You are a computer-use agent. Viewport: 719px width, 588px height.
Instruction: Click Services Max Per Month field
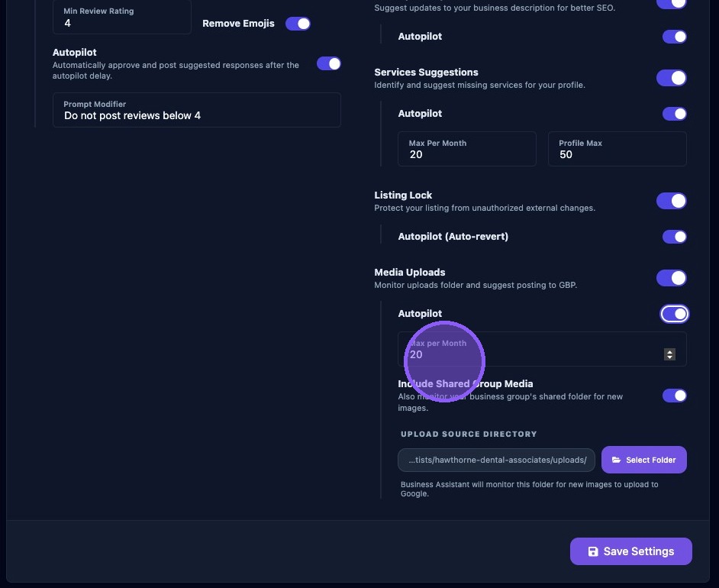(x=467, y=149)
